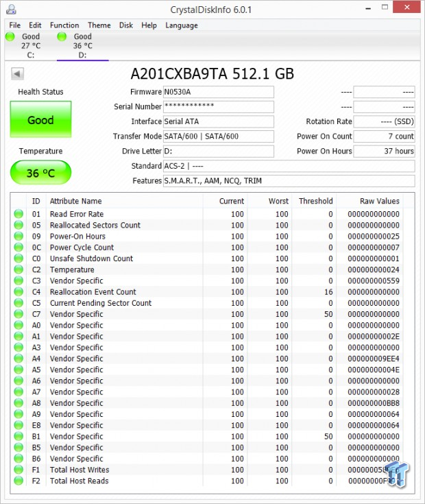Click the Power On Count value '7 count'

point(384,136)
